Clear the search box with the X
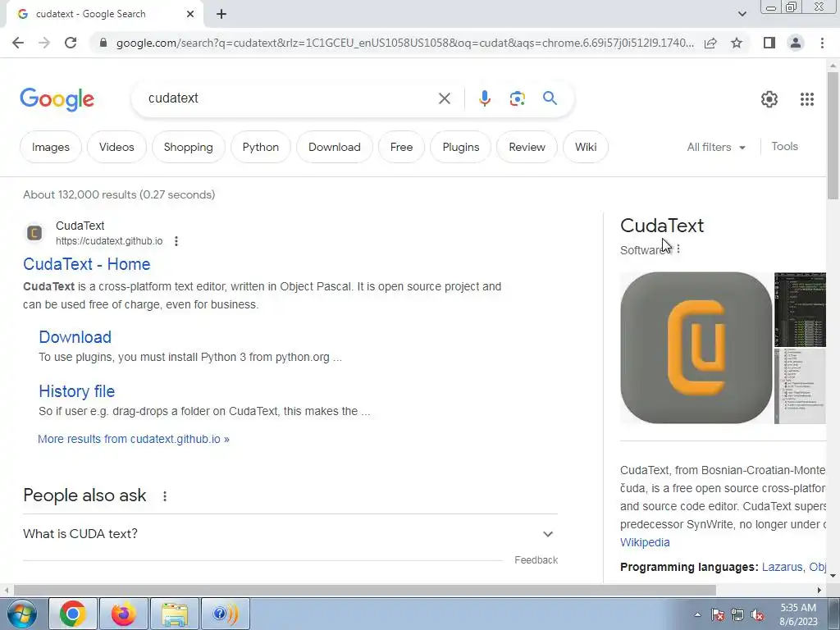The image size is (840, 630). (444, 98)
